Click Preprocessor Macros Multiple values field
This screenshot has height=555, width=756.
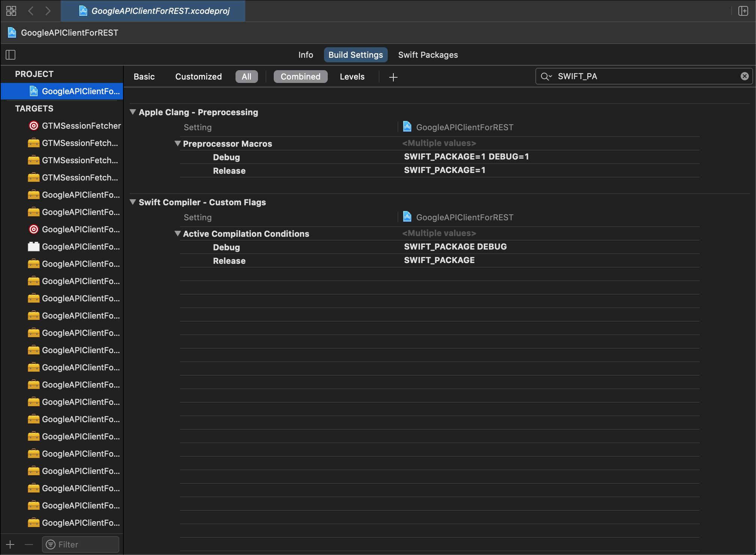[x=439, y=143]
